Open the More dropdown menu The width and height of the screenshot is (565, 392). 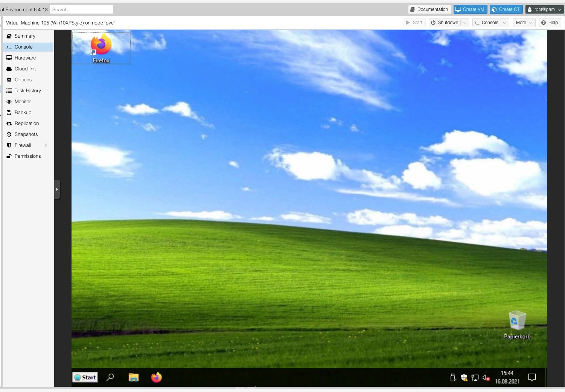(x=524, y=23)
